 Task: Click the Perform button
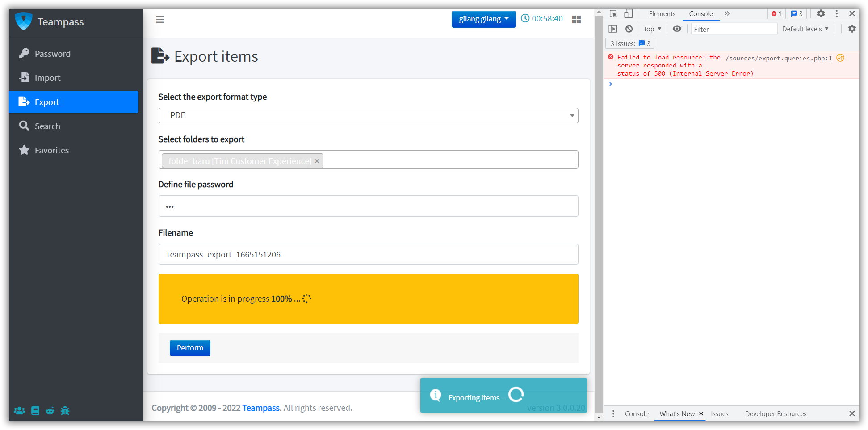click(x=190, y=348)
